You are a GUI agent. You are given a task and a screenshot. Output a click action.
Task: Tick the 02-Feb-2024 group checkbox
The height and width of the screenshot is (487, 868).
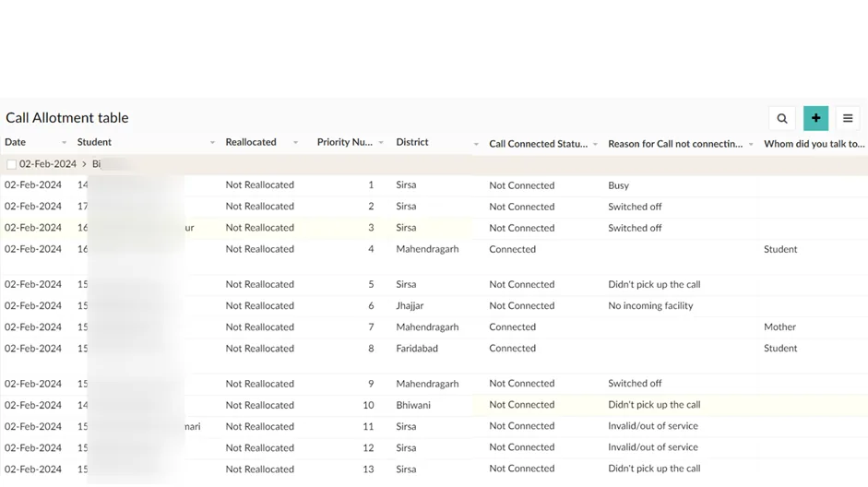[11, 164]
